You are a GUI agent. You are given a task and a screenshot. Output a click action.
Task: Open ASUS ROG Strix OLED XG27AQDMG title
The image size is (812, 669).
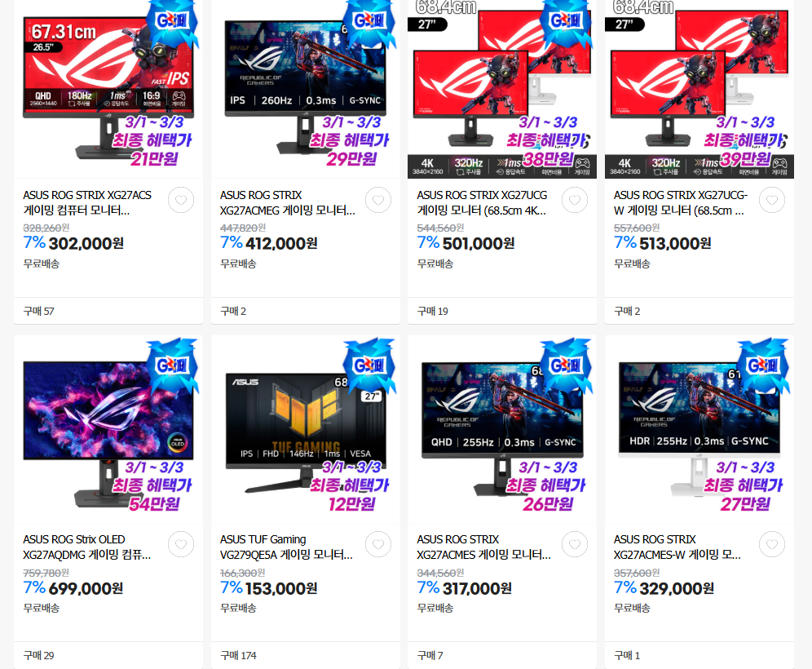click(x=87, y=547)
